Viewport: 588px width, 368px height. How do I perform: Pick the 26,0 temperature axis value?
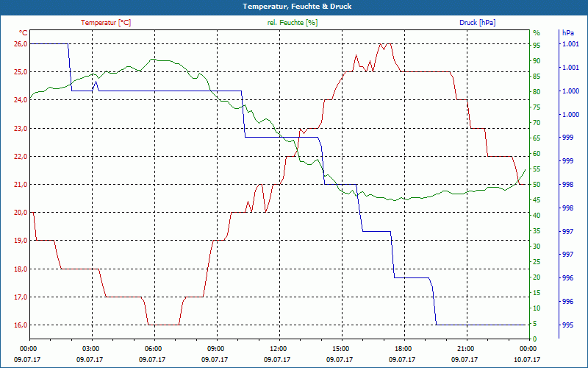click(x=21, y=44)
